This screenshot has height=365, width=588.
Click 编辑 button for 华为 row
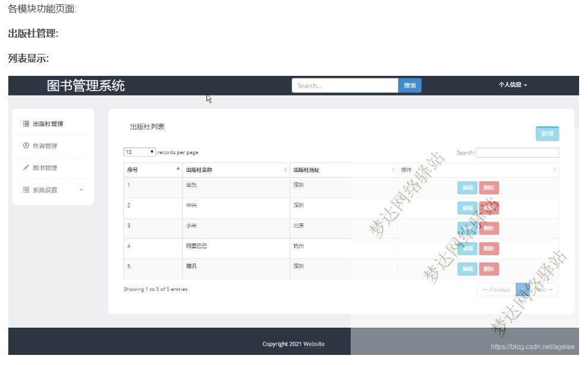tap(467, 188)
